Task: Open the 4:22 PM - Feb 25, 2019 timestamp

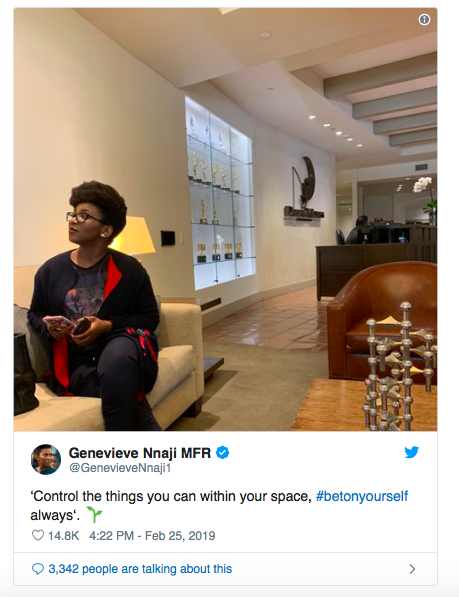Action: pyautogui.click(x=152, y=536)
